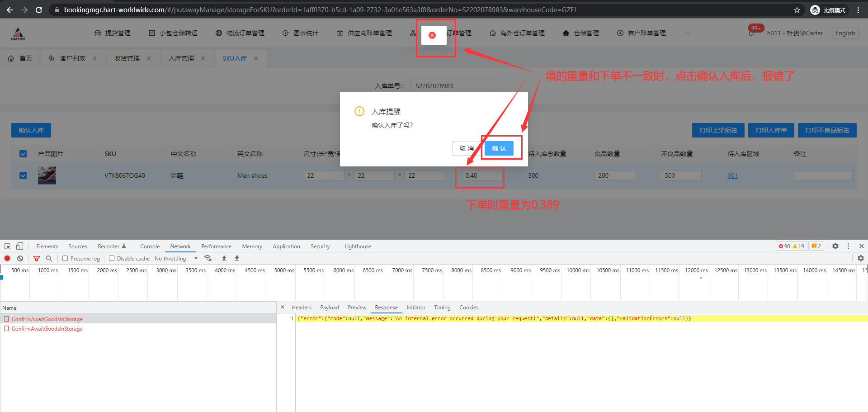Open the network search magnifier
The height and width of the screenshot is (412, 868).
49,258
